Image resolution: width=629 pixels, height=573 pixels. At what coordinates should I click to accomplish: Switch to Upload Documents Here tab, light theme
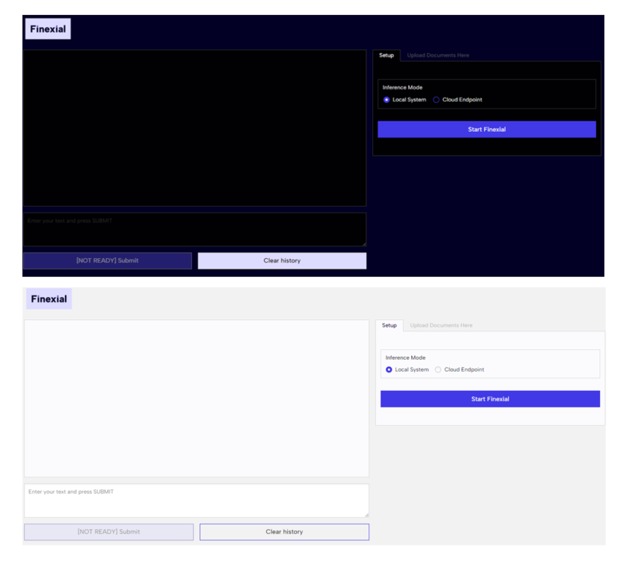(441, 325)
